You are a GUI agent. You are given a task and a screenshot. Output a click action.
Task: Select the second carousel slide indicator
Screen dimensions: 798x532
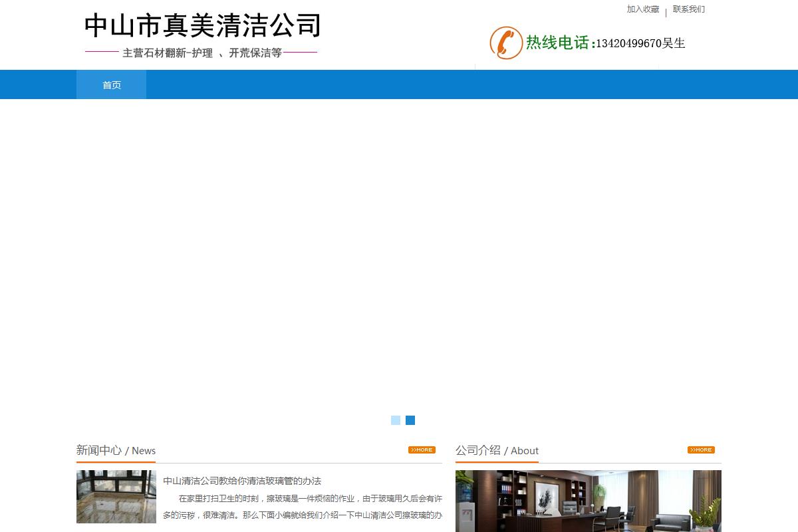pyautogui.click(x=410, y=420)
